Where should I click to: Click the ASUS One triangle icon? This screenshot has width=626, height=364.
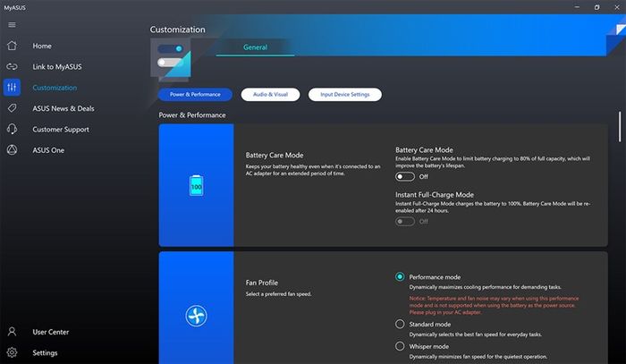(12, 149)
